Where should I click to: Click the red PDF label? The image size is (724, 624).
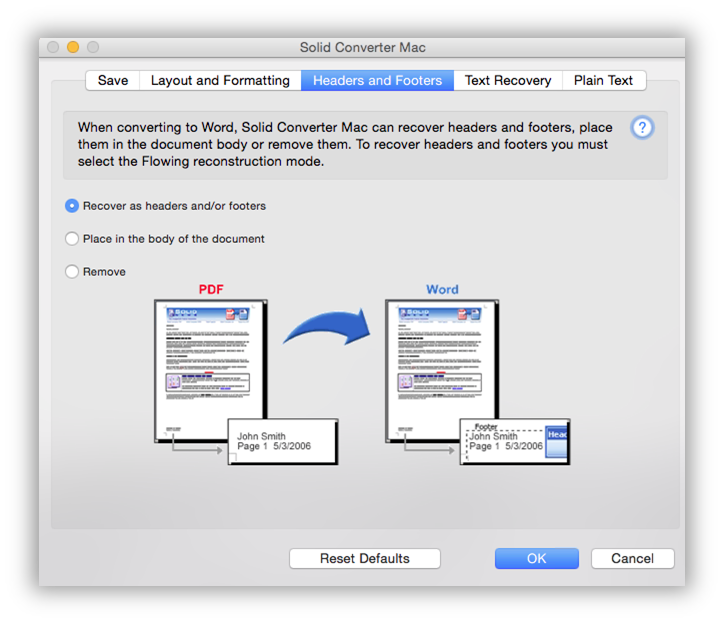[211, 290]
